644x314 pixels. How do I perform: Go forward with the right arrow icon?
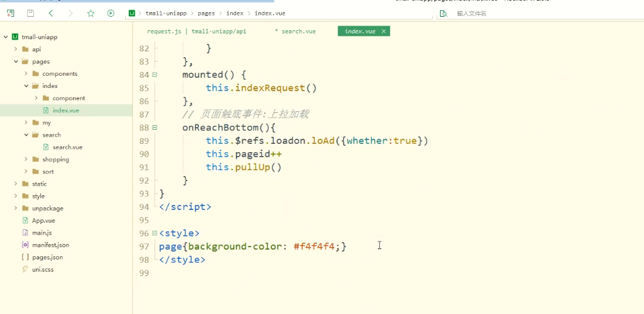(x=71, y=13)
